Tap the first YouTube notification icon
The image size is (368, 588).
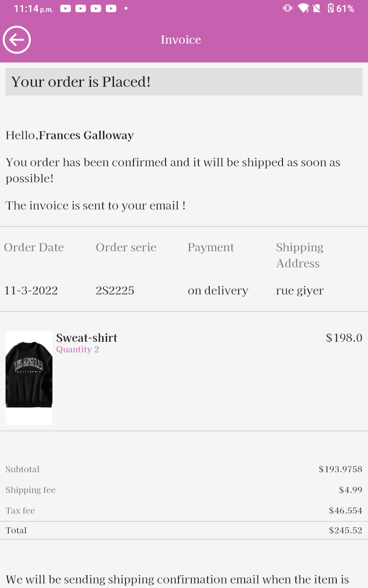(65, 8)
